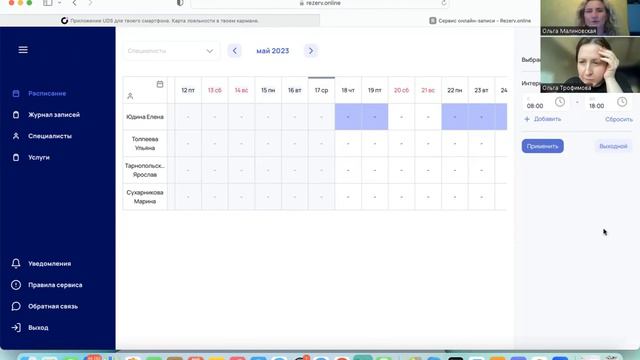Select the 18 чт date column header

[x=348, y=90]
